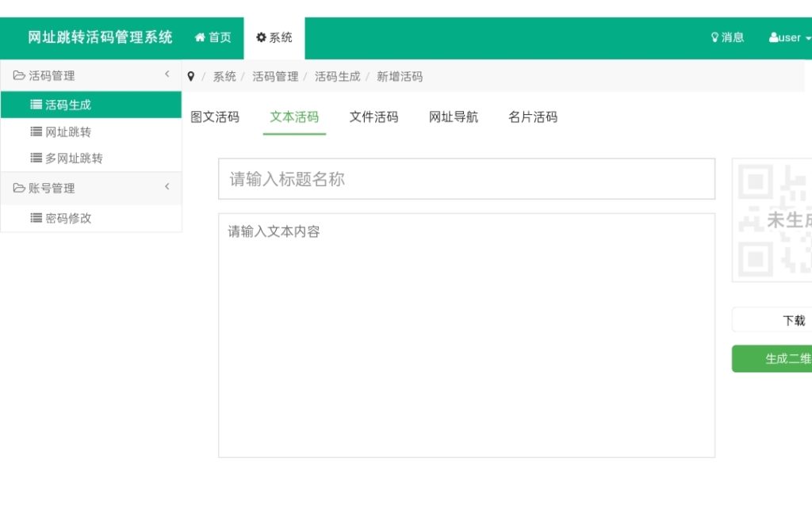Click the list icon next to 多网址跳转
This screenshot has height=515, width=812.
36,158
